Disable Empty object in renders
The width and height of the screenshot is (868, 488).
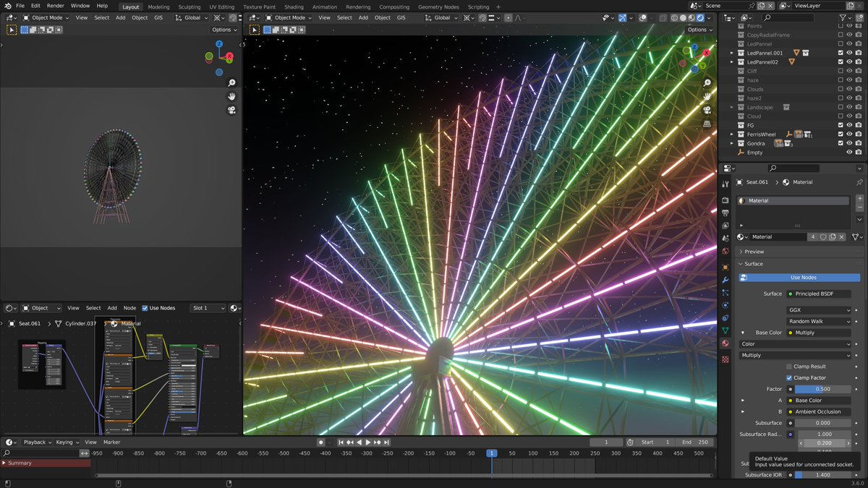click(859, 153)
